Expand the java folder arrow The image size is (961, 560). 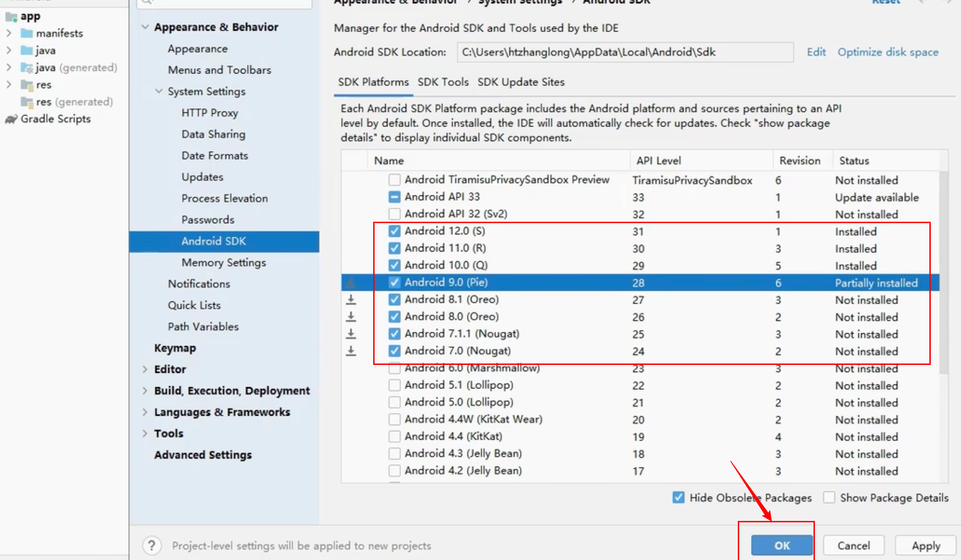coord(9,50)
